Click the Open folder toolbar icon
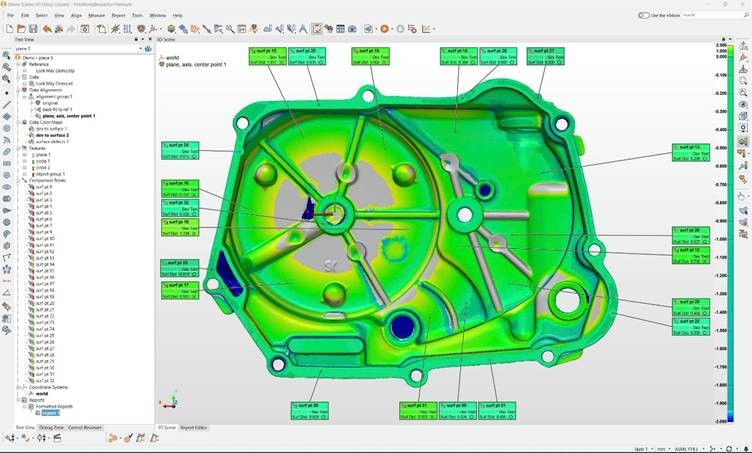Image resolution: width=752 pixels, height=453 pixels. (x=21, y=29)
